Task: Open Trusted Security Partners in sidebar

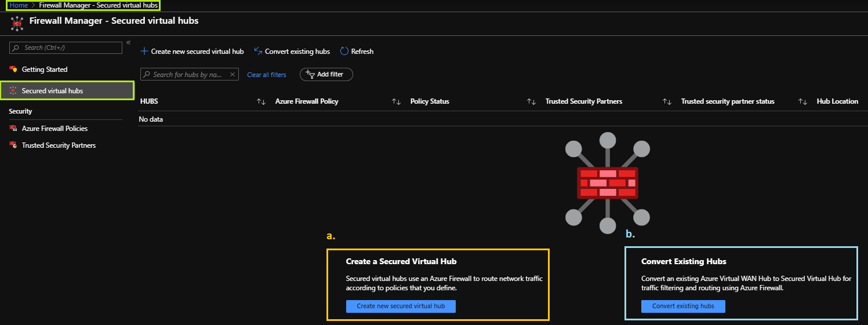Action: pos(59,145)
